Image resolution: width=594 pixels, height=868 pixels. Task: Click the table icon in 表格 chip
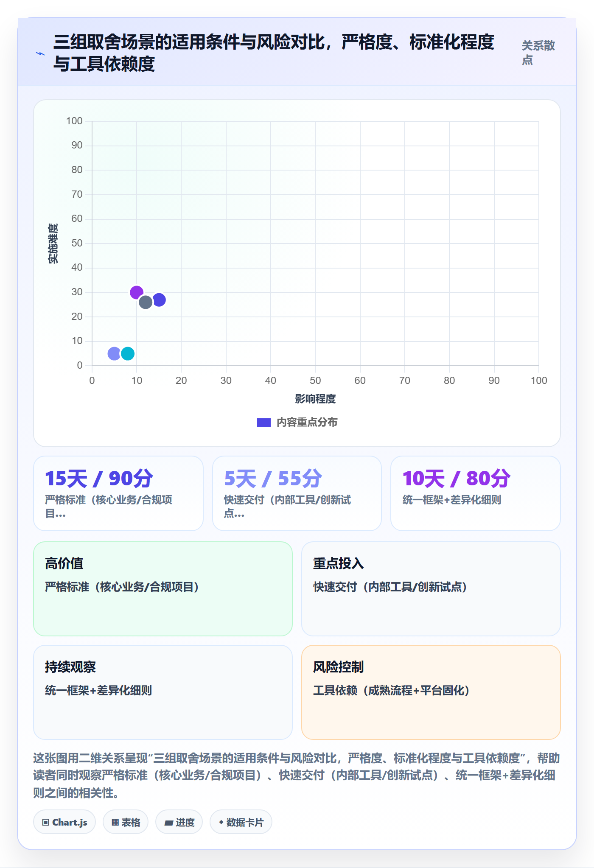[115, 823]
